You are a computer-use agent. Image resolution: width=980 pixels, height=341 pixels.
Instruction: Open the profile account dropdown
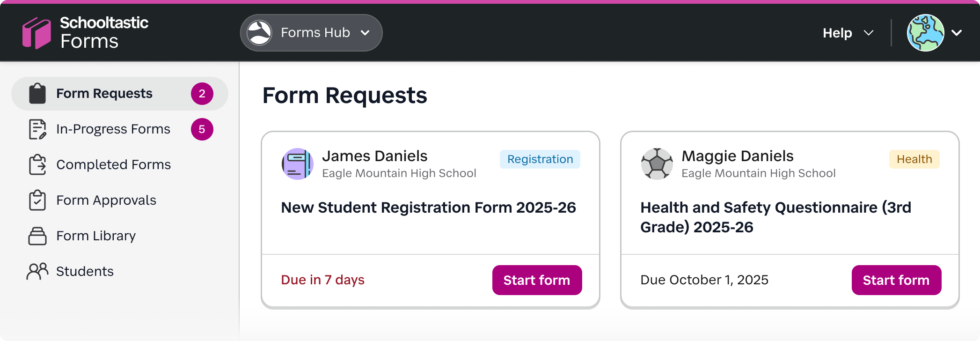click(x=936, y=32)
